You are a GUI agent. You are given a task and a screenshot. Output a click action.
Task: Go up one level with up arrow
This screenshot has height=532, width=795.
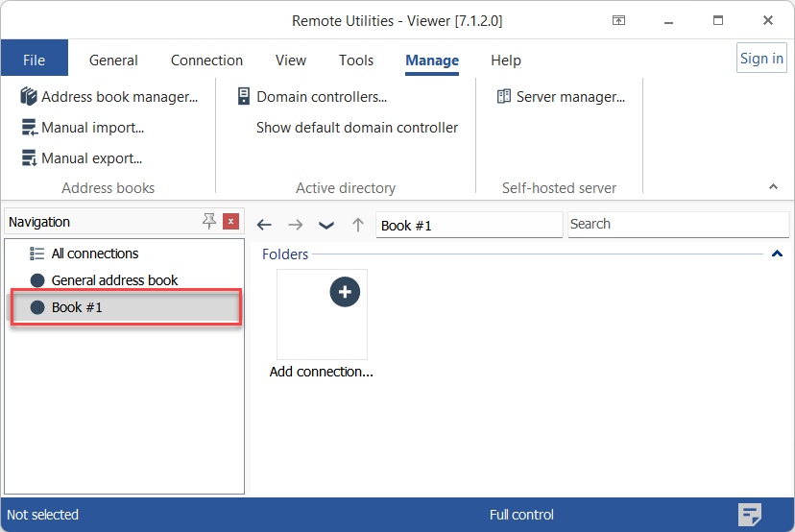[358, 225]
